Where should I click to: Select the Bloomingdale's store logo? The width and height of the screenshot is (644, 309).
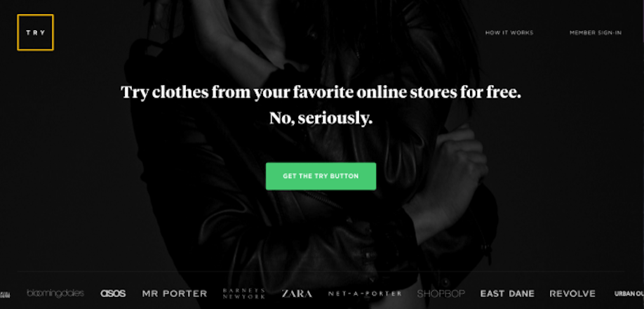click(x=55, y=294)
